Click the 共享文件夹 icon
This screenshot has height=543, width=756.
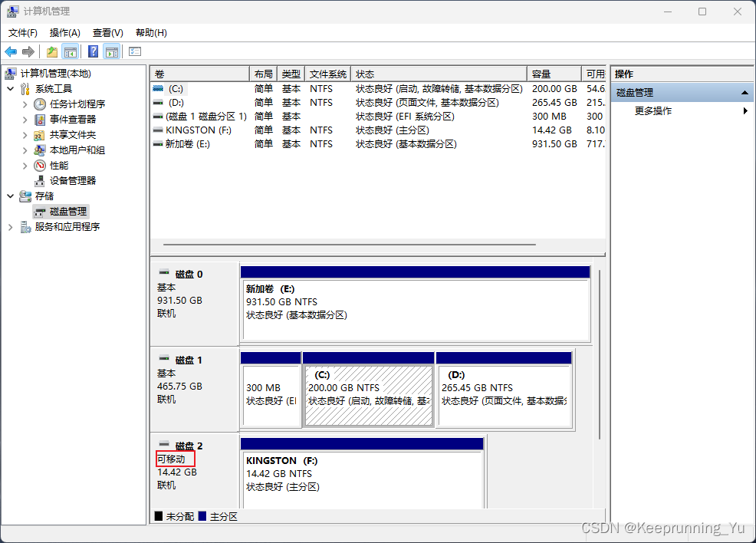(x=40, y=135)
